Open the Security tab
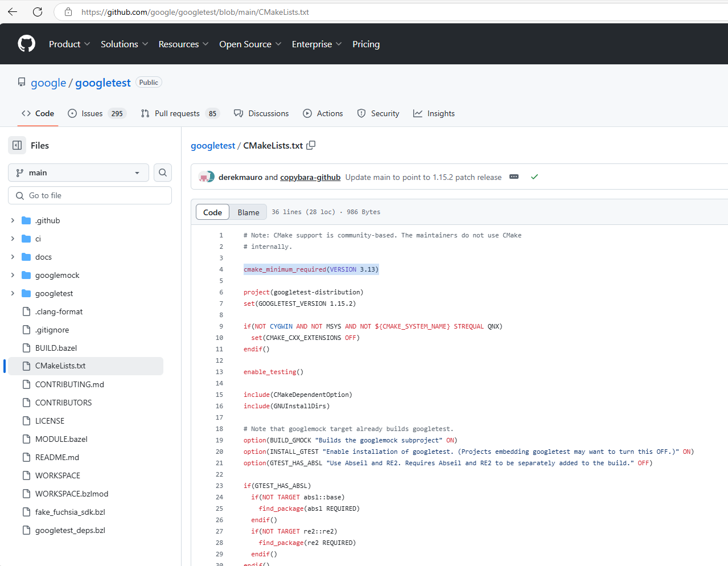728x566 pixels. (378, 113)
